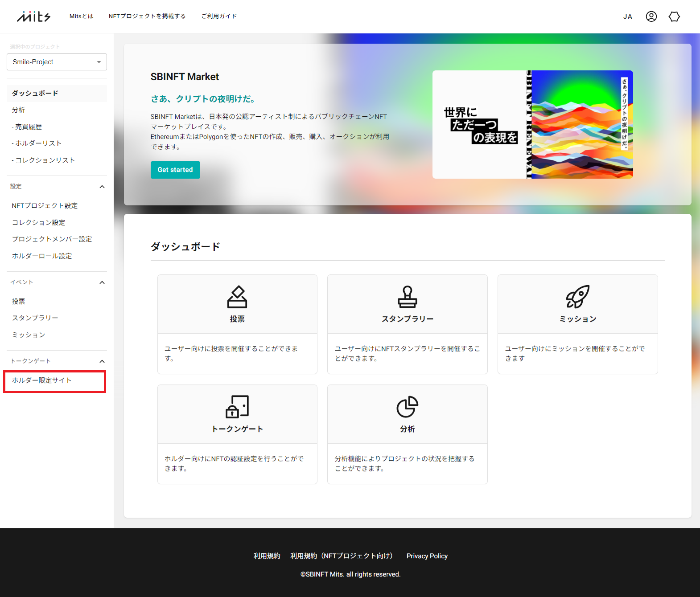Click the スタンプラリー dashboard card title
700x597 pixels.
coord(408,319)
